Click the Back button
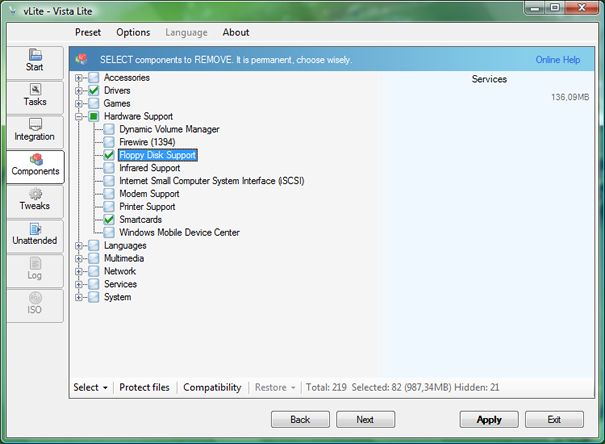Screen dimensions: 605x444 tap(300, 419)
